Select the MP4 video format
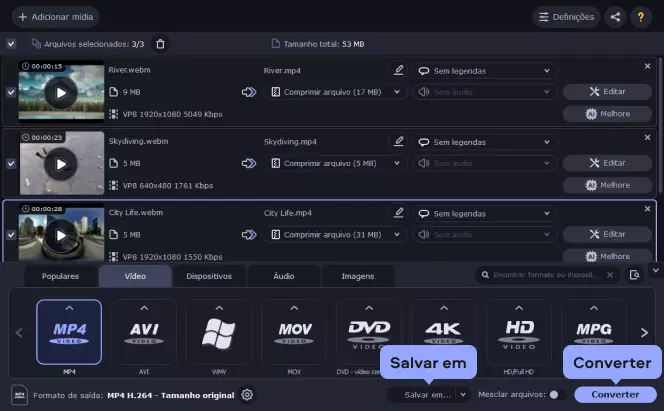 69,332
